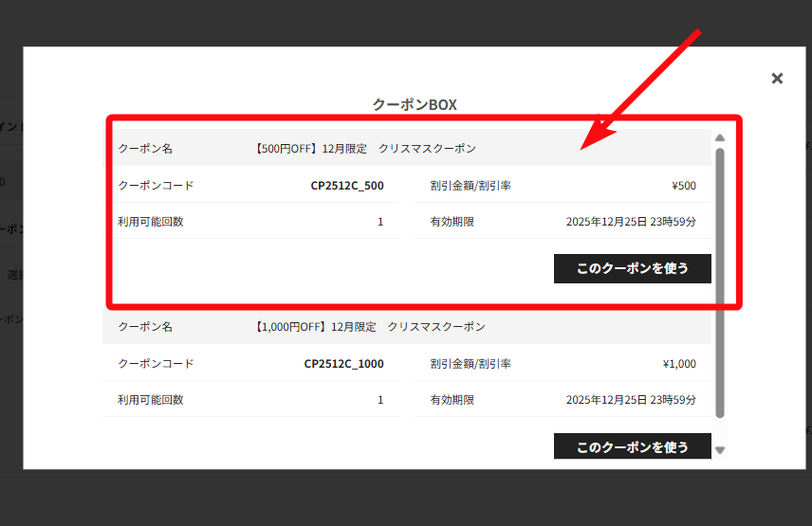
Task: Select the coupon code CP2512C_500
Action: point(347,186)
